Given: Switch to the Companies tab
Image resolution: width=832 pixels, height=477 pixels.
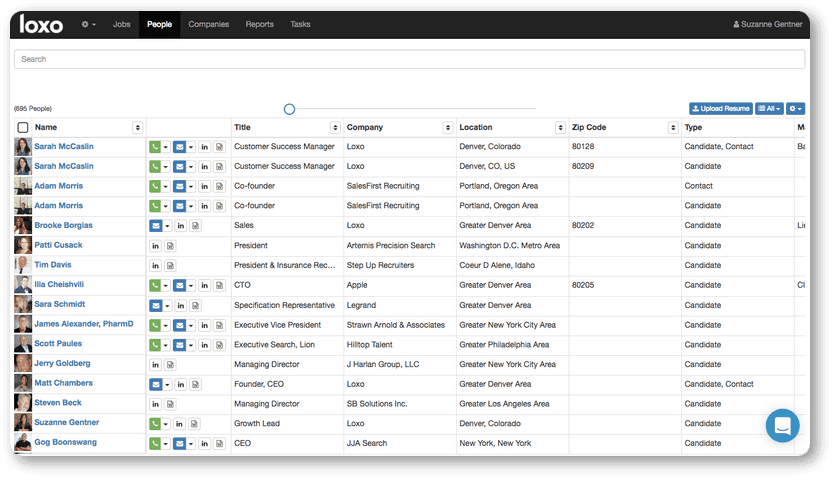Looking at the screenshot, I should pos(208,24).
